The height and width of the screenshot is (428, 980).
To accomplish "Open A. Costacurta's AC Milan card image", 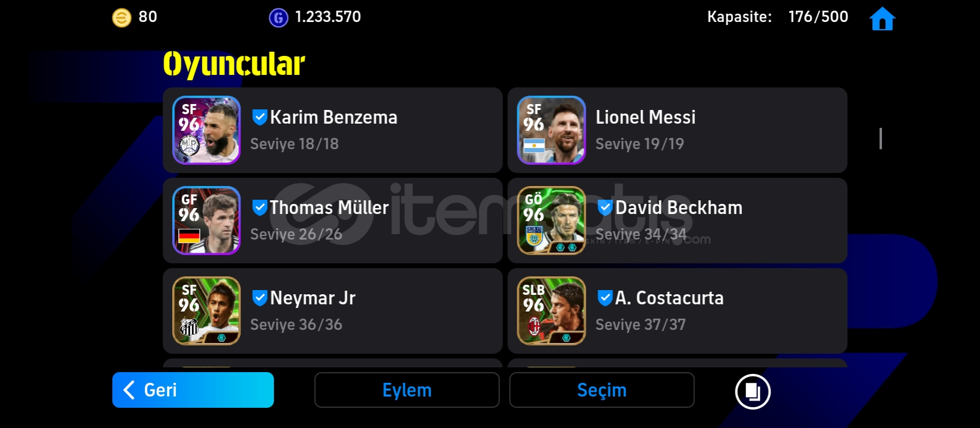I will click(551, 311).
